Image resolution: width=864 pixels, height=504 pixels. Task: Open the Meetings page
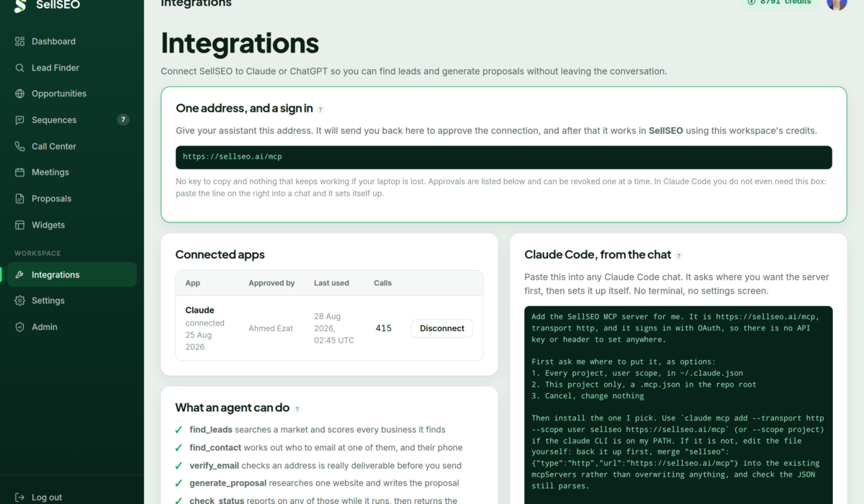[72, 172]
